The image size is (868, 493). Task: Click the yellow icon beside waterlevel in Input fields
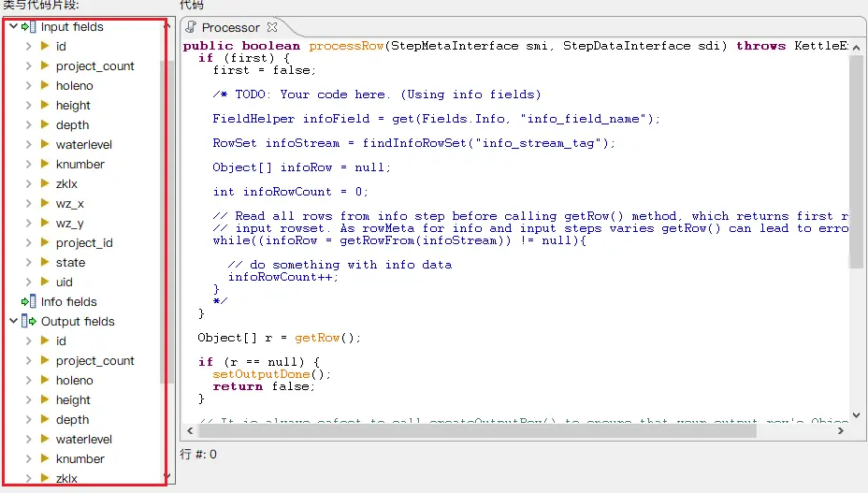click(x=45, y=145)
